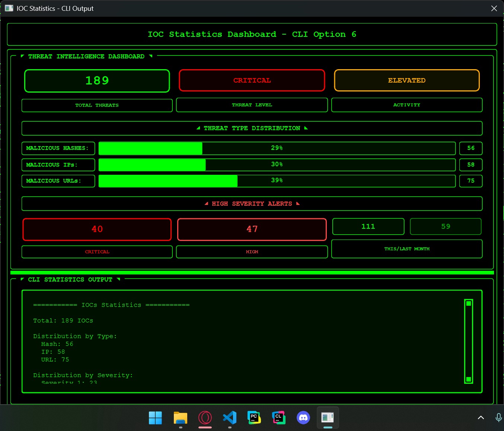Image resolution: width=504 pixels, height=431 pixels.
Task: Open Discord from taskbar
Action: pyautogui.click(x=303, y=418)
